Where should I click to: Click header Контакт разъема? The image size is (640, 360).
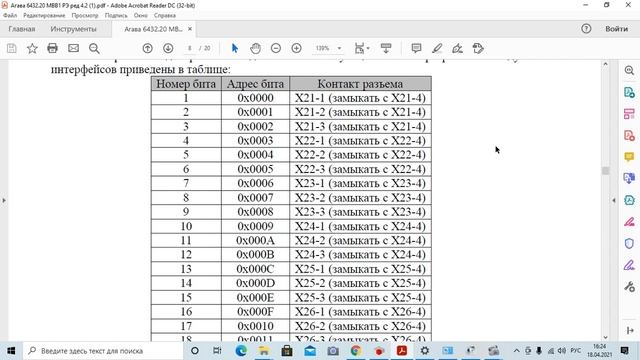click(360, 84)
